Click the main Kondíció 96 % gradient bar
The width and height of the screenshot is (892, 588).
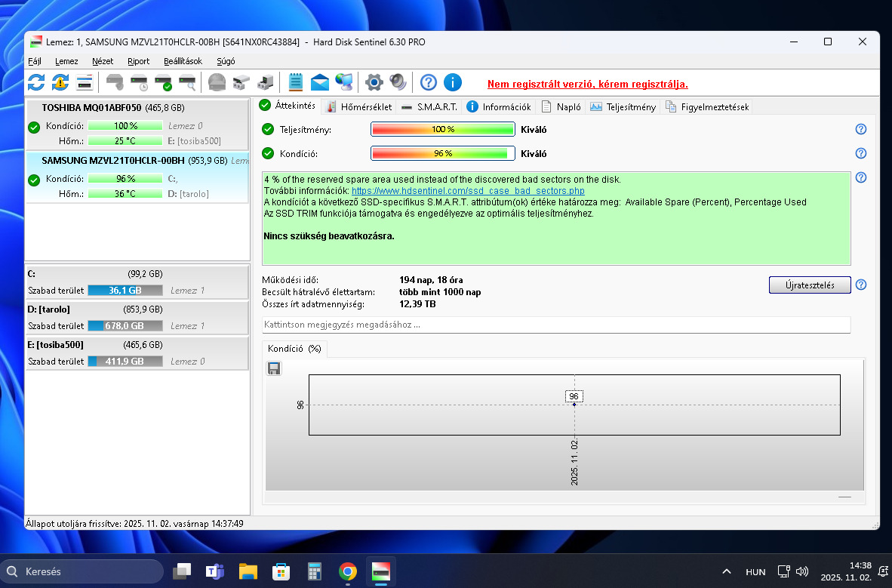(442, 153)
